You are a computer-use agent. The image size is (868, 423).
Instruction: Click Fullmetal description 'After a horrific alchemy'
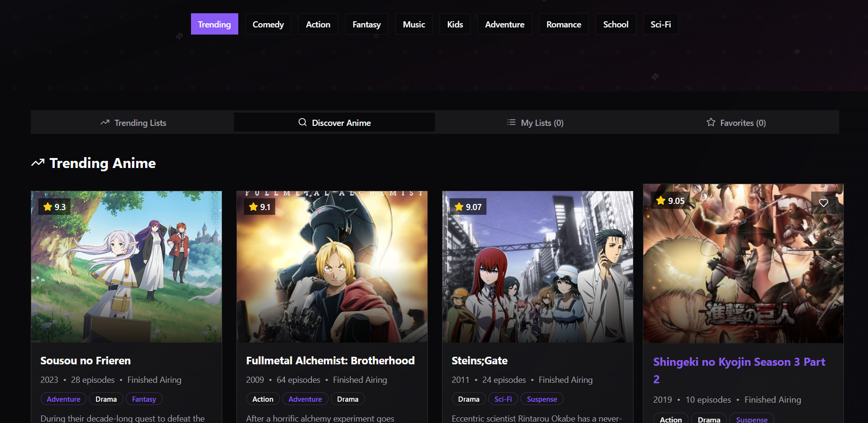(320, 418)
